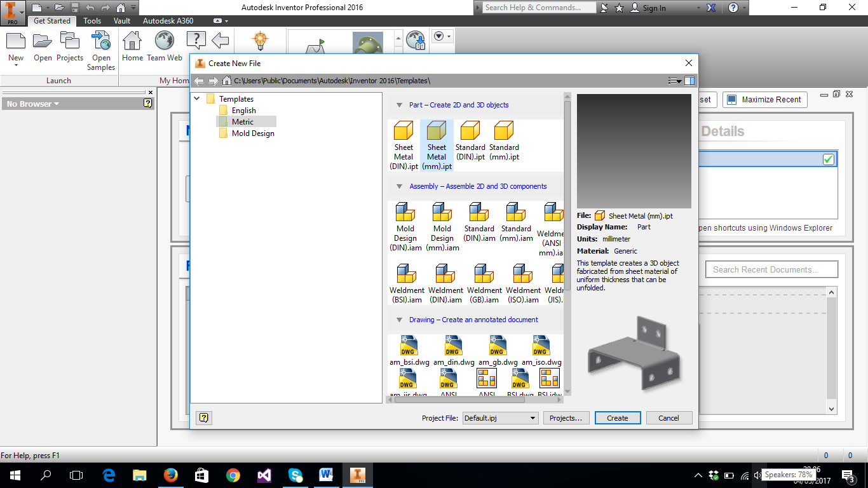
Task: Toggle the green checkmark checkbox in Details panel
Action: [827, 159]
